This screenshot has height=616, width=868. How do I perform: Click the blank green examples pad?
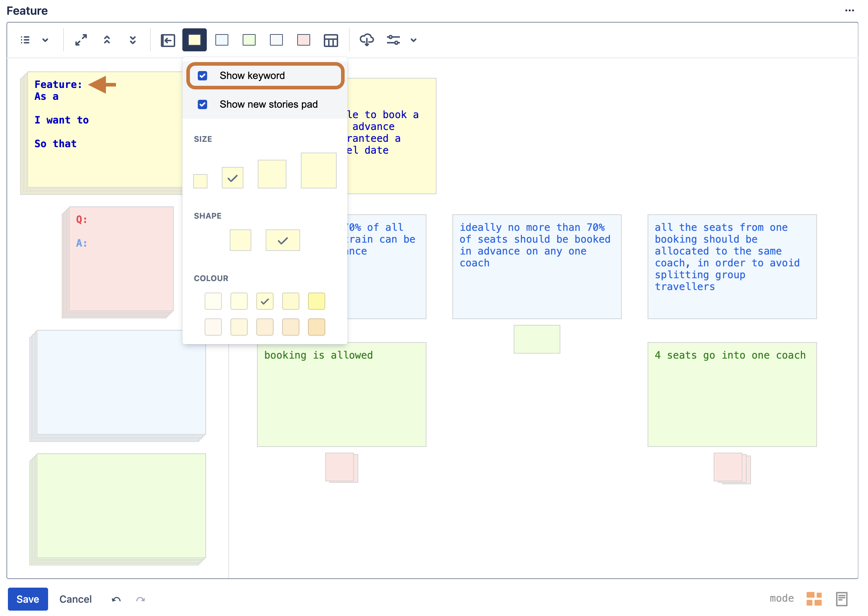(x=118, y=509)
